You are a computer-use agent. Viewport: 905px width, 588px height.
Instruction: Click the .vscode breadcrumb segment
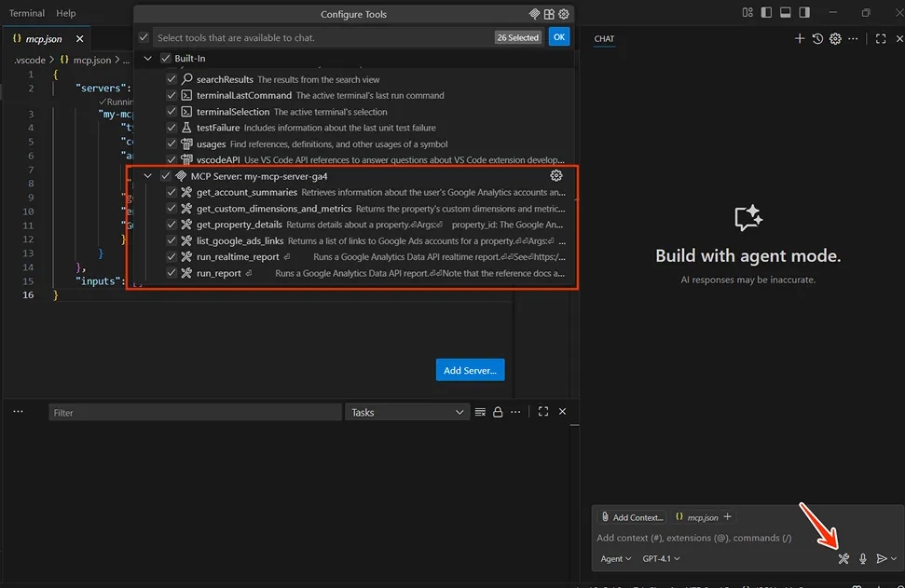pyautogui.click(x=30, y=60)
